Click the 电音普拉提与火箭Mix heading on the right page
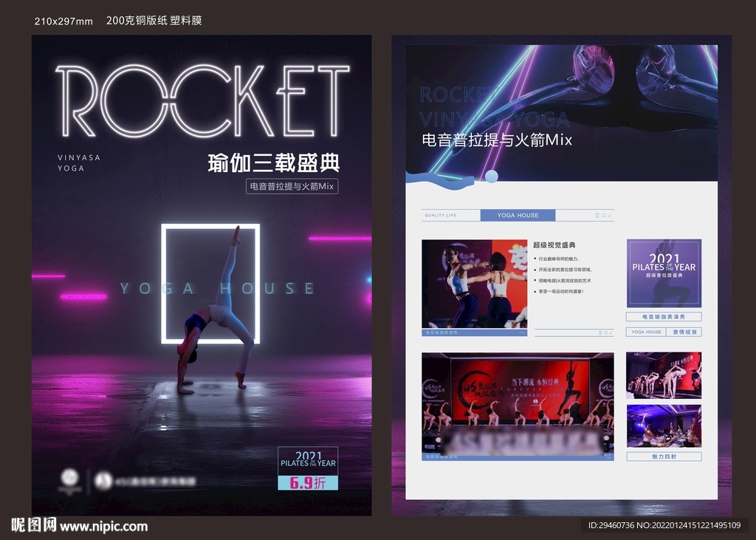This screenshot has width=756, height=540. pos(497,140)
